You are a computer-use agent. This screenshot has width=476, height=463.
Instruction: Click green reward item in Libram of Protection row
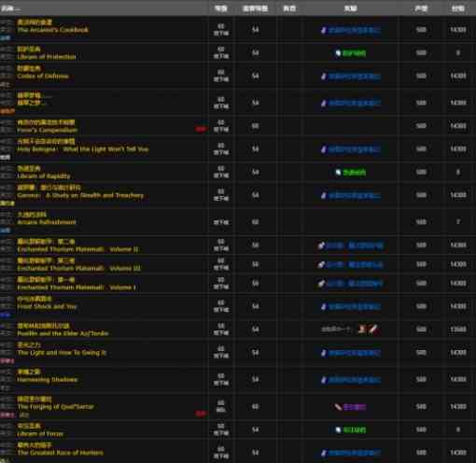[354, 53]
